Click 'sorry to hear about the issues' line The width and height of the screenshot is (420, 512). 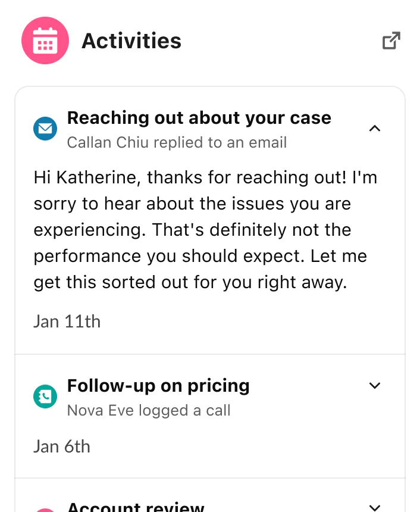point(192,204)
